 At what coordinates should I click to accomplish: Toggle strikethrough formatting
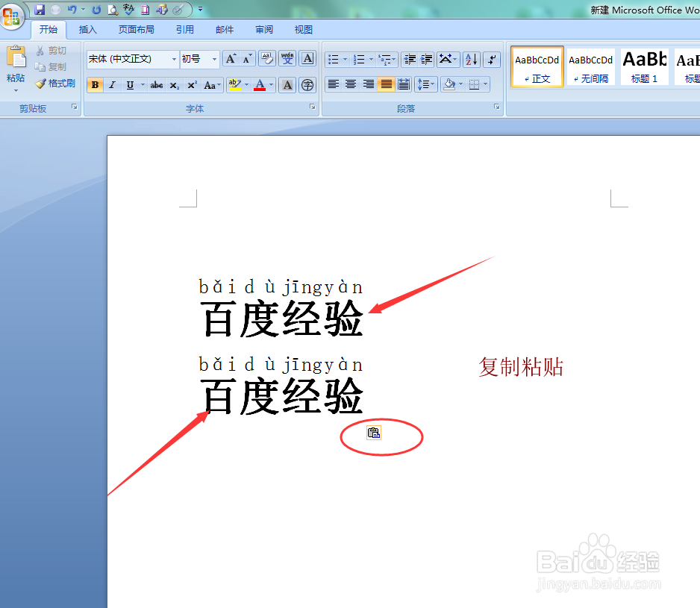click(156, 85)
